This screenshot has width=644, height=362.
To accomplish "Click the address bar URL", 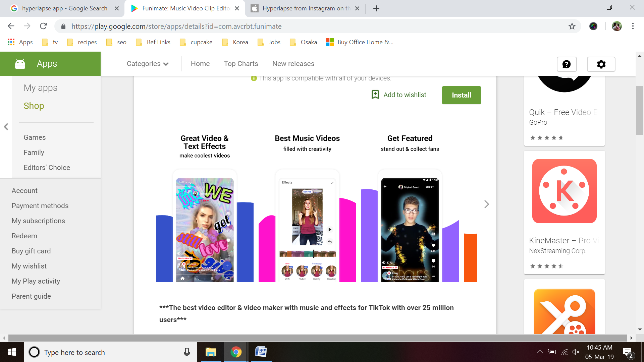I will 176,26.
